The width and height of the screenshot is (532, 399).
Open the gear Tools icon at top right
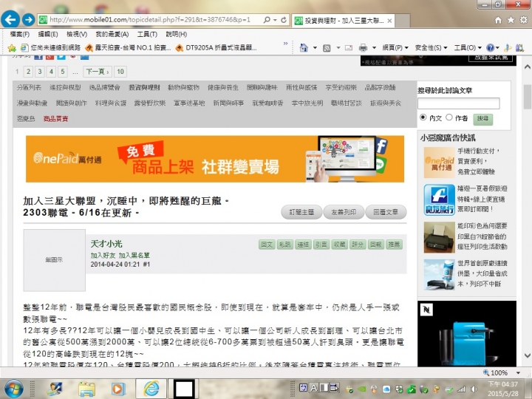[524, 20]
